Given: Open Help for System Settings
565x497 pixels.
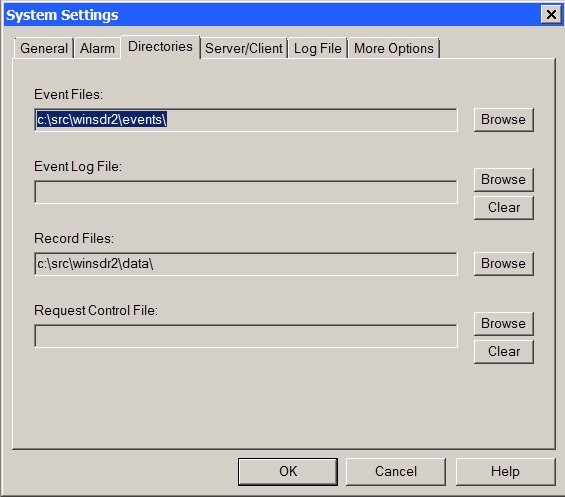Looking at the screenshot, I should [x=506, y=472].
